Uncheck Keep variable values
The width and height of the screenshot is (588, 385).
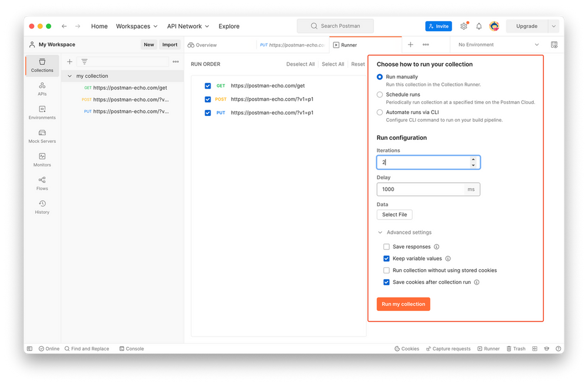386,259
